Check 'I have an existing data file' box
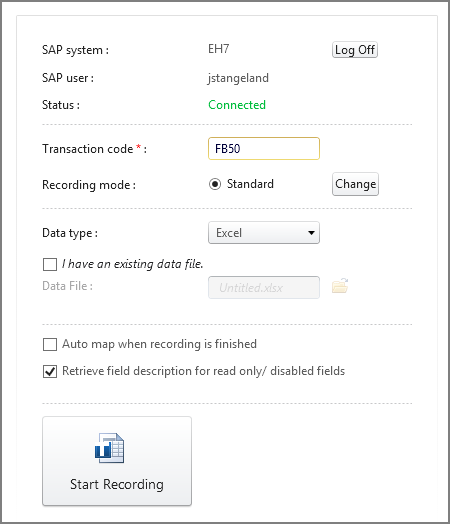Viewport: 450px width, 524px height. (50, 264)
